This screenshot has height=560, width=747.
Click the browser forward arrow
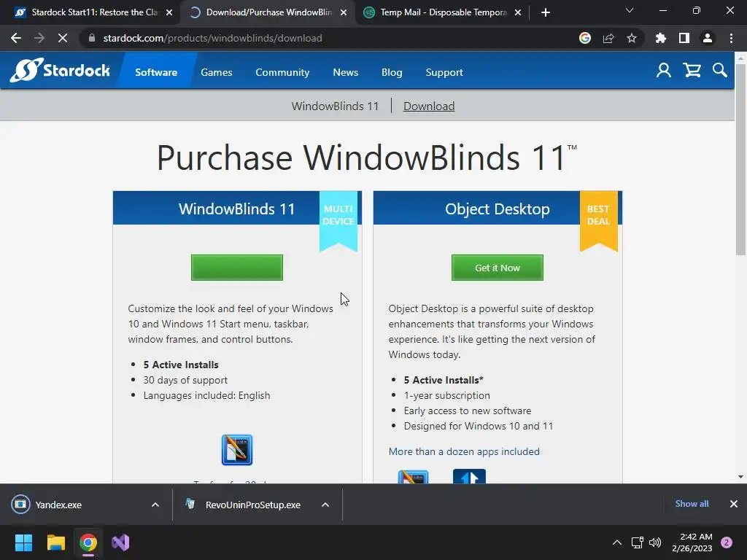pyautogui.click(x=39, y=38)
